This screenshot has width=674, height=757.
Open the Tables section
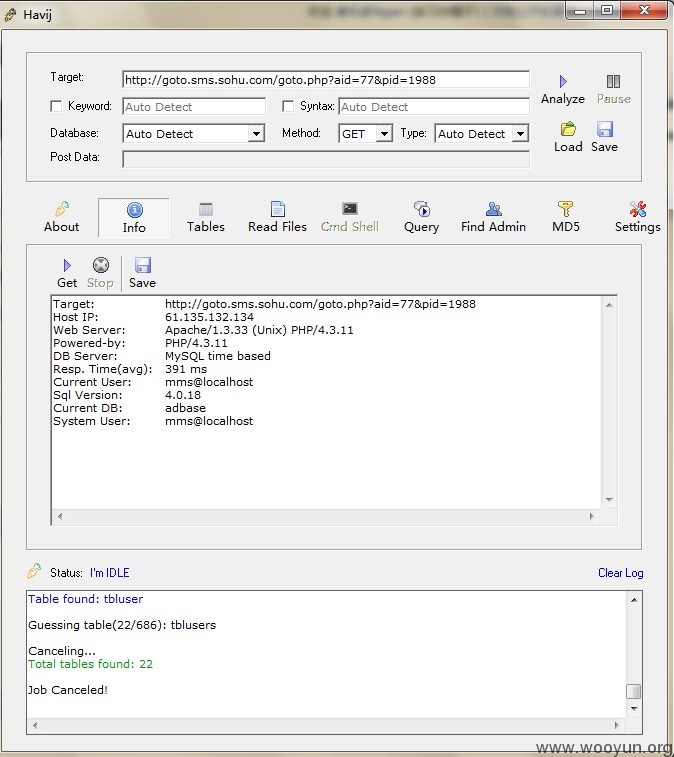click(206, 217)
